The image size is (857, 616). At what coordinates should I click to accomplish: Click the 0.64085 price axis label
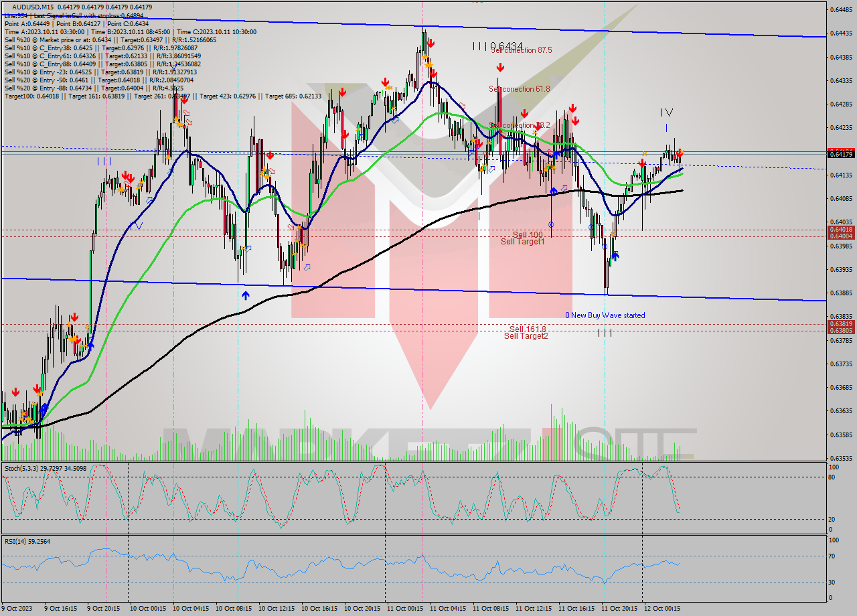[x=841, y=198]
